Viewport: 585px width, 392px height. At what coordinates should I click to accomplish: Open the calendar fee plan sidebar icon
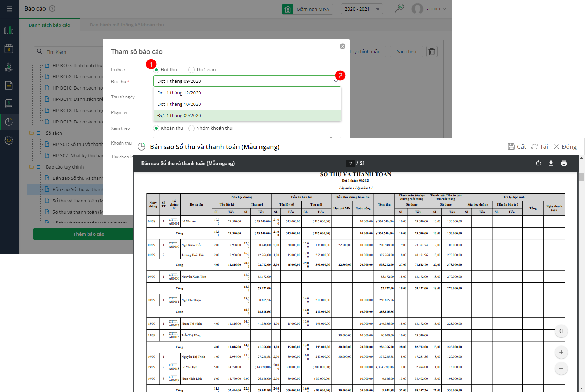(9, 49)
